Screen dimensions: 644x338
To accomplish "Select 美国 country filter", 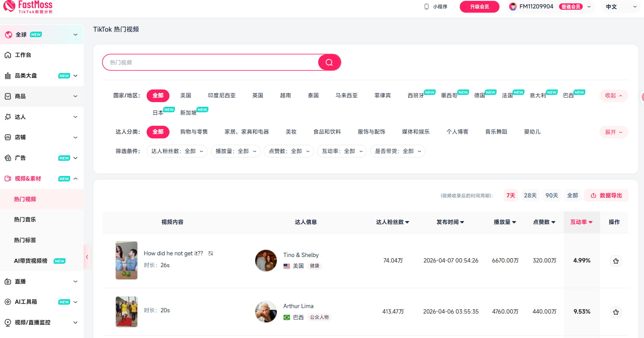I will (x=186, y=96).
